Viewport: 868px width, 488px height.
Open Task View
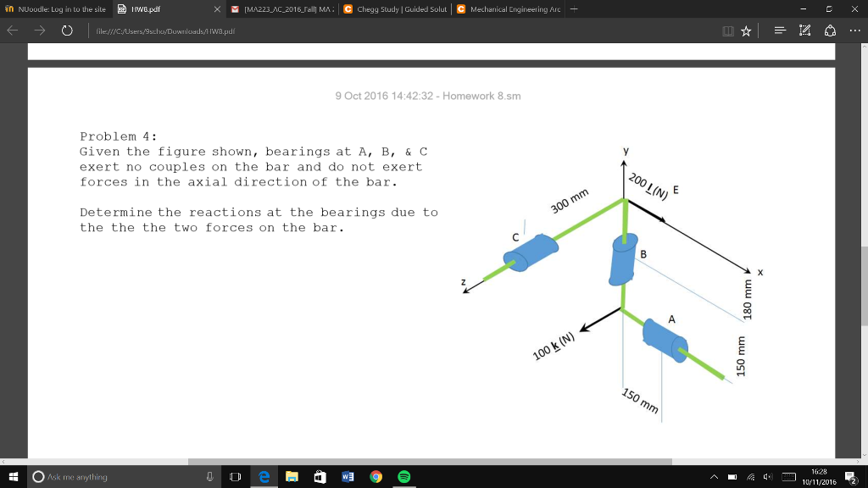click(x=235, y=477)
